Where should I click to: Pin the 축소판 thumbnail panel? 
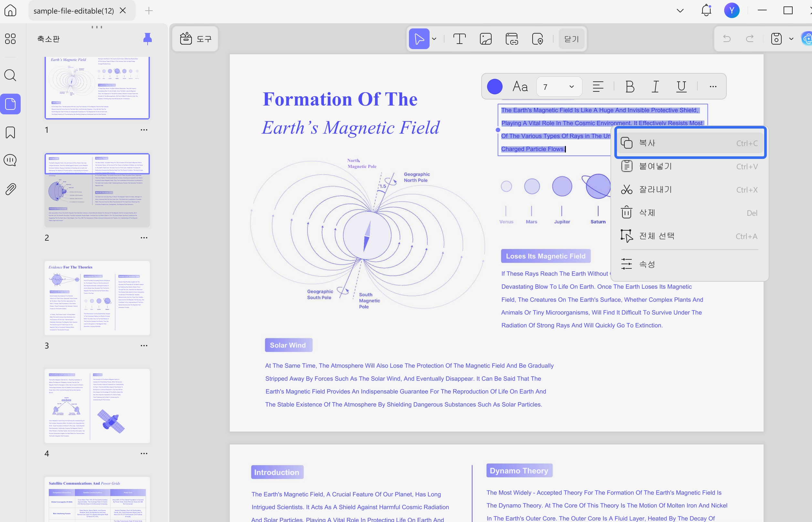click(x=147, y=39)
